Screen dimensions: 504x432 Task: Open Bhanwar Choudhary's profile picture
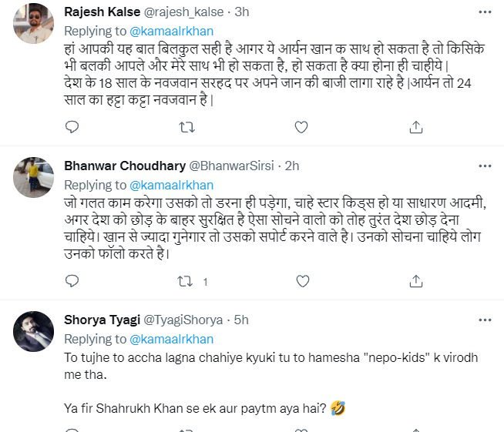[33, 179]
